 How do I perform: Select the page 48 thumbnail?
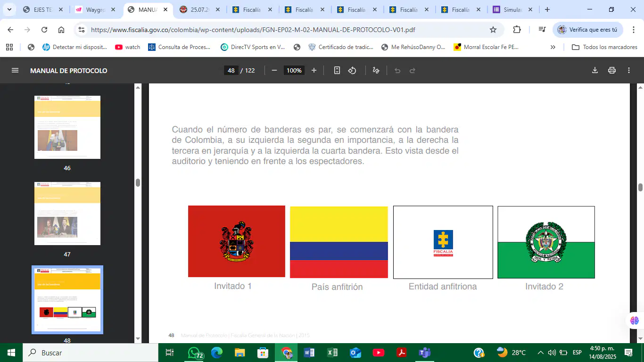(67, 300)
